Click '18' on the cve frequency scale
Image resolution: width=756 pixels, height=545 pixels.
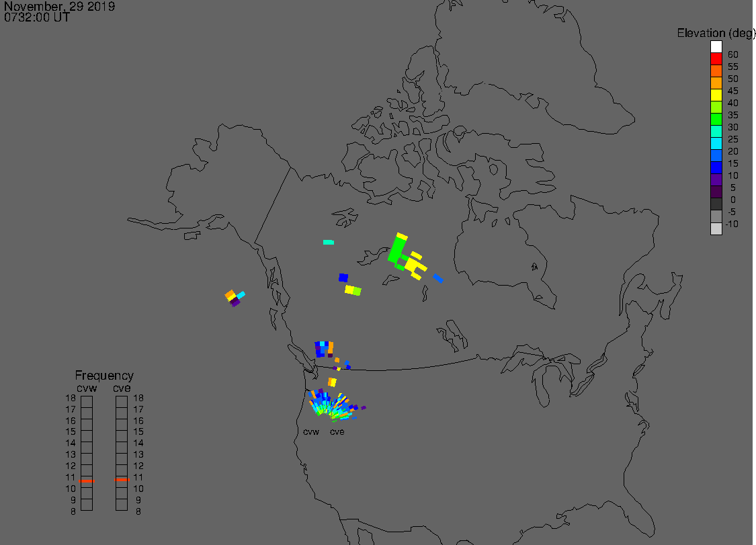tap(138, 398)
